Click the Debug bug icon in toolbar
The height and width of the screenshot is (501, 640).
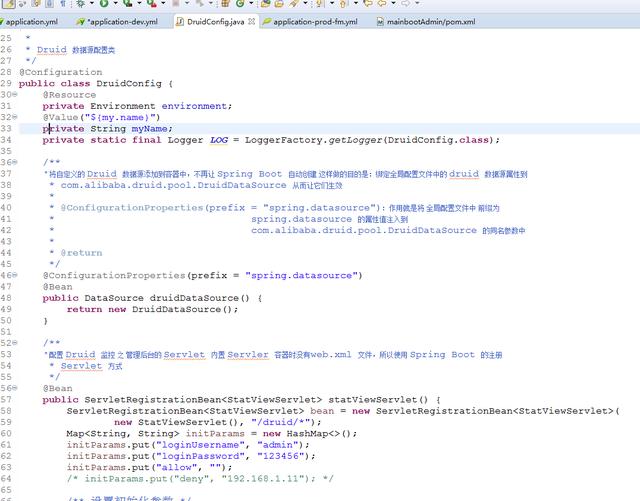point(80,5)
